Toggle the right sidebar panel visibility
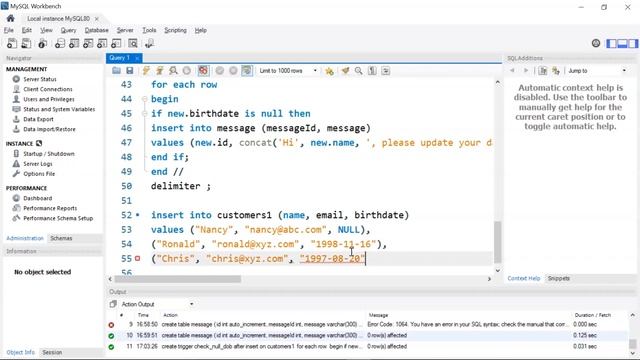This screenshot has width=640, height=360. [633, 43]
